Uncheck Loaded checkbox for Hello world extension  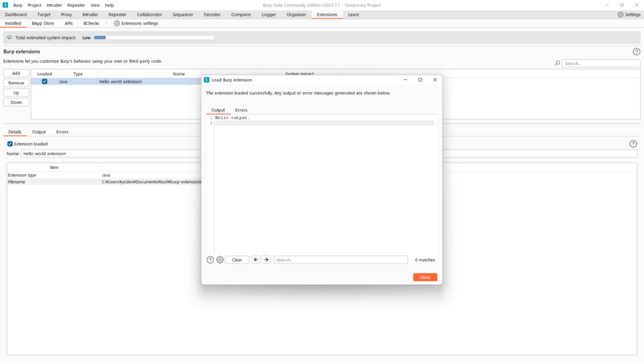[45, 82]
